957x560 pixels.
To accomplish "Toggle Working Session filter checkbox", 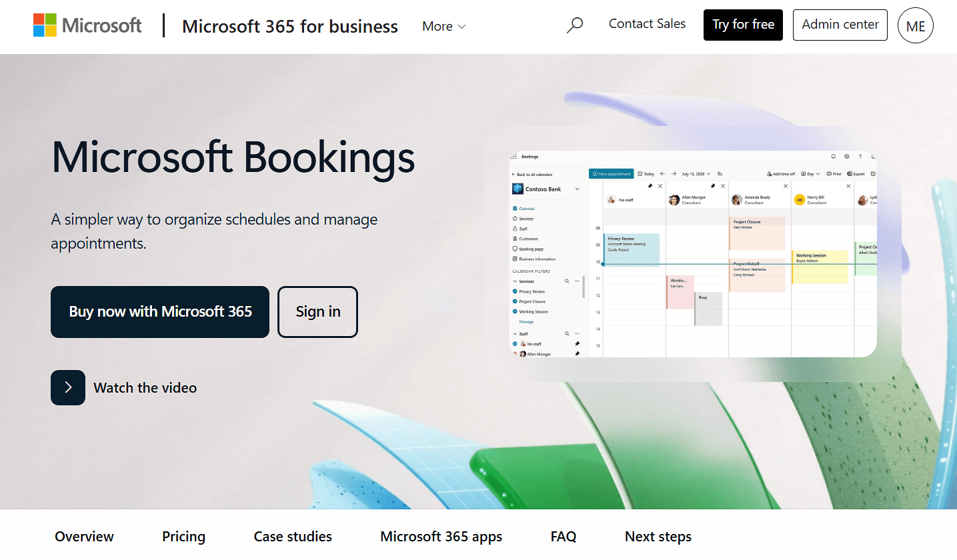I will [x=515, y=311].
